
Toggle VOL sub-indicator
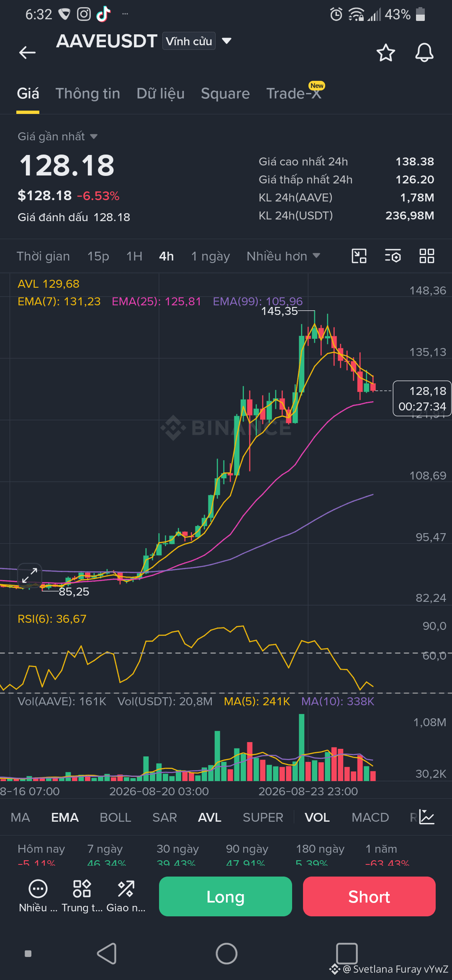(317, 817)
